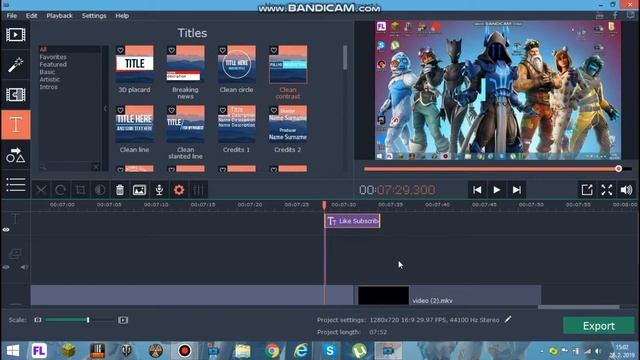Open the Settings menu
Screen dimensions: 640x360
[94, 16]
